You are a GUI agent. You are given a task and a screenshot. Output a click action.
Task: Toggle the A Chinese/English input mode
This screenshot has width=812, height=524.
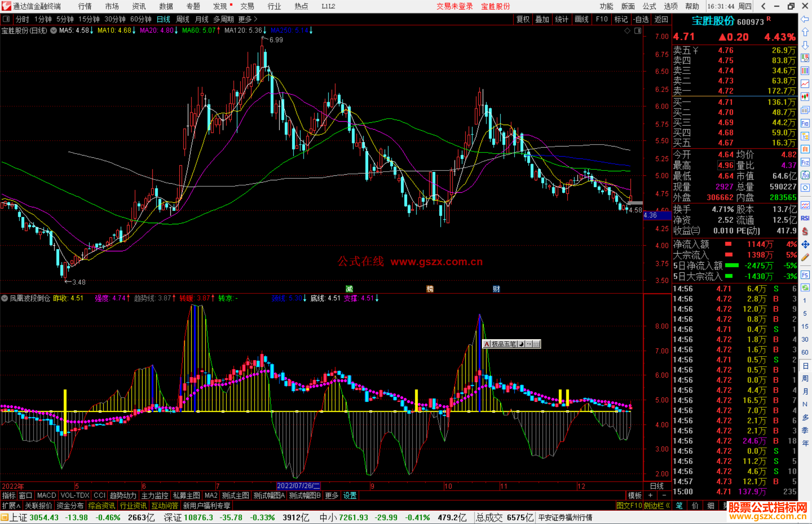pyautogui.click(x=487, y=344)
